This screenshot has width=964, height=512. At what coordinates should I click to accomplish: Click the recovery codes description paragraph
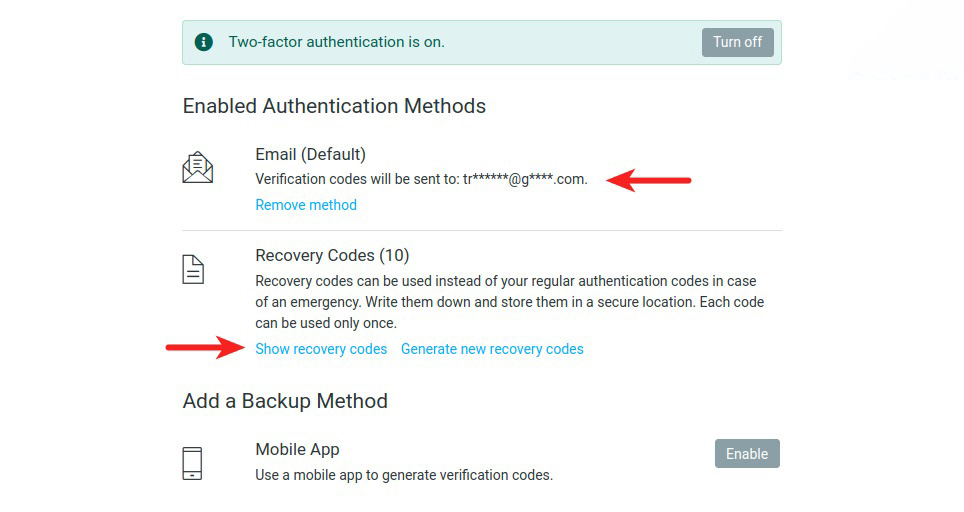[509, 302]
